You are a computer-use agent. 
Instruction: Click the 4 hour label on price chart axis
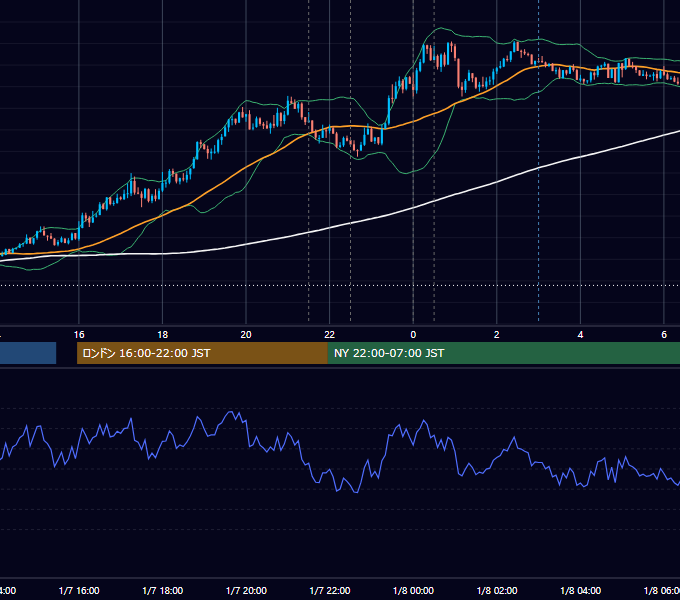pyautogui.click(x=580, y=335)
